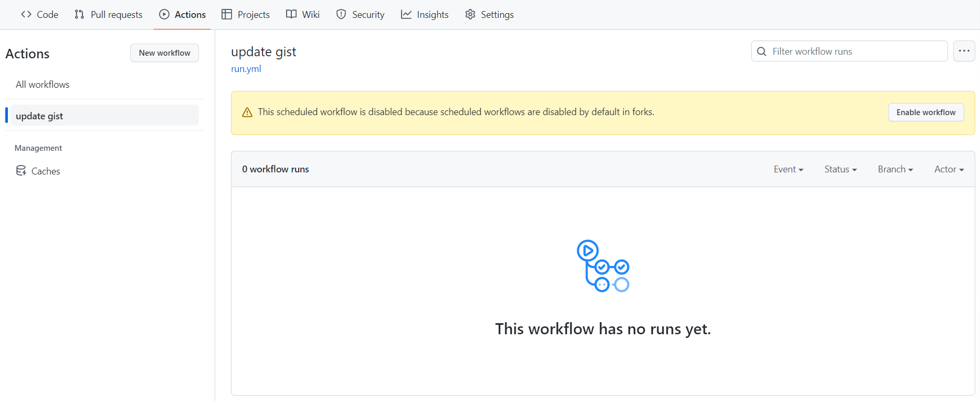Go to the Pull requests tab
Viewport: 980px width, 401px height.
(109, 15)
